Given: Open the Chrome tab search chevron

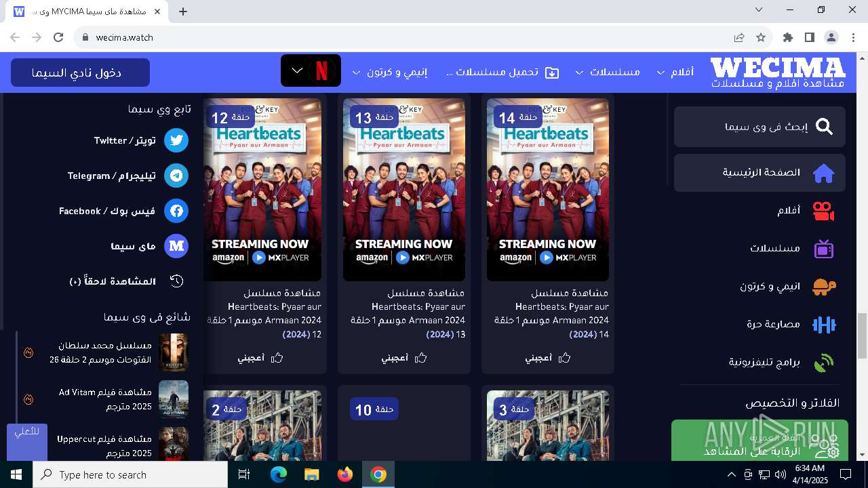Looking at the screenshot, I should (x=759, y=10).
